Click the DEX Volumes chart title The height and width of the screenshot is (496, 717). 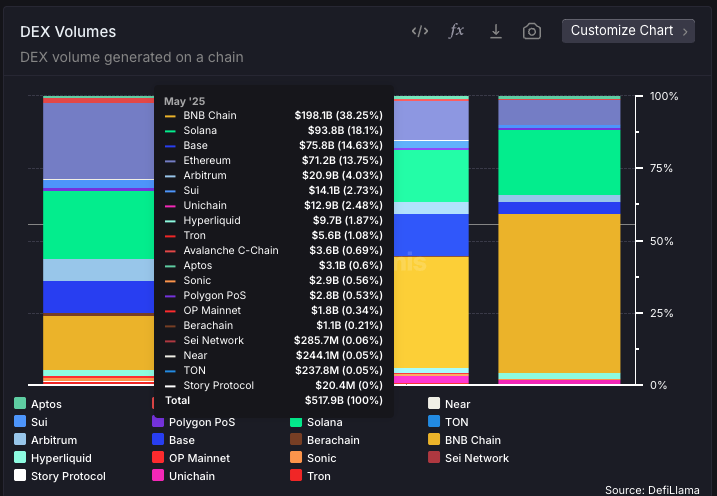68,32
